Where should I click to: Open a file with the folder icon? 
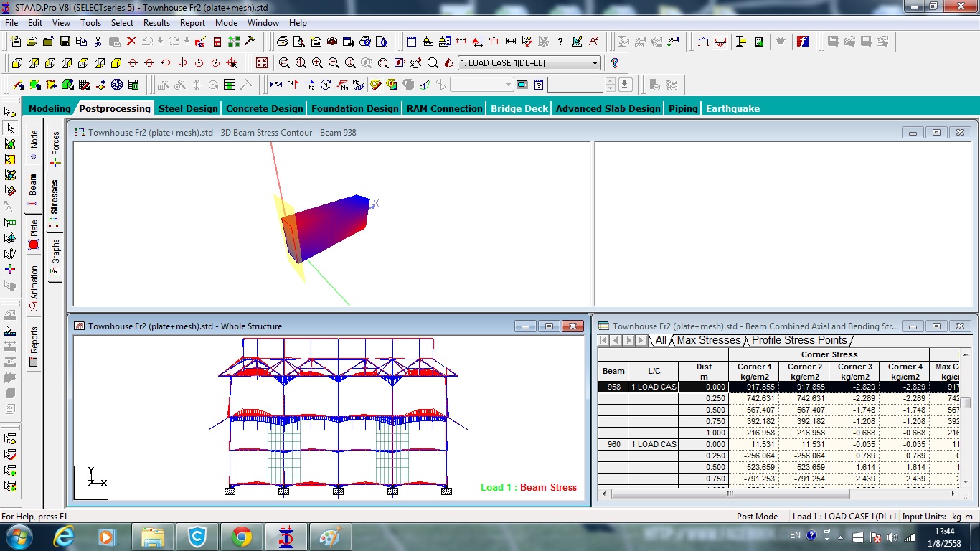tap(32, 41)
